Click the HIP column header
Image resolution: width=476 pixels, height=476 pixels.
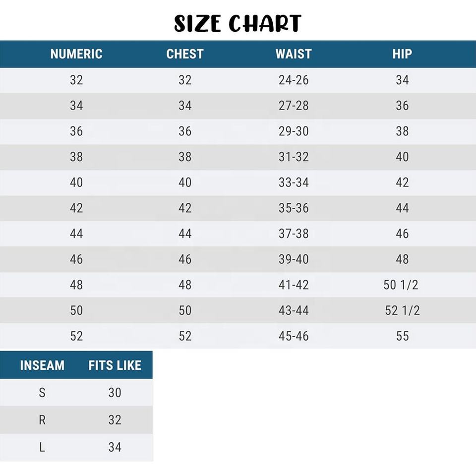[402, 54]
